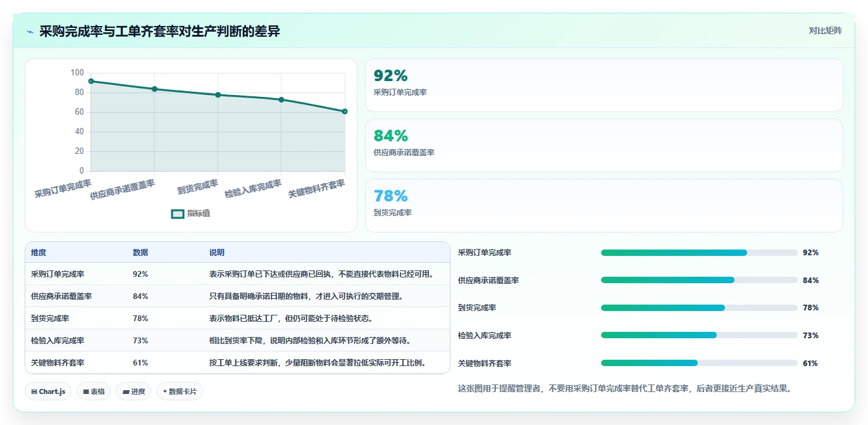Select 采购订单完成率 cell in the table
The width and height of the screenshot is (868, 425).
tap(58, 274)
